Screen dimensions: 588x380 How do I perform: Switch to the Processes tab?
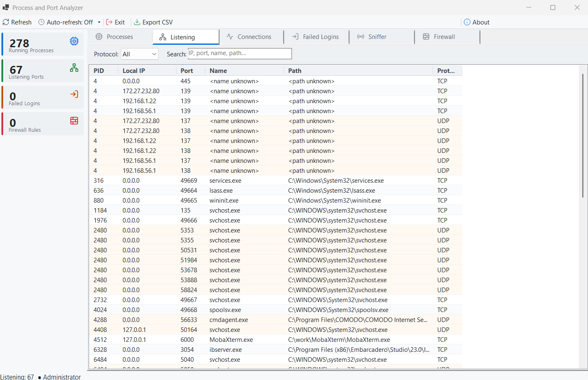(120, 36)
